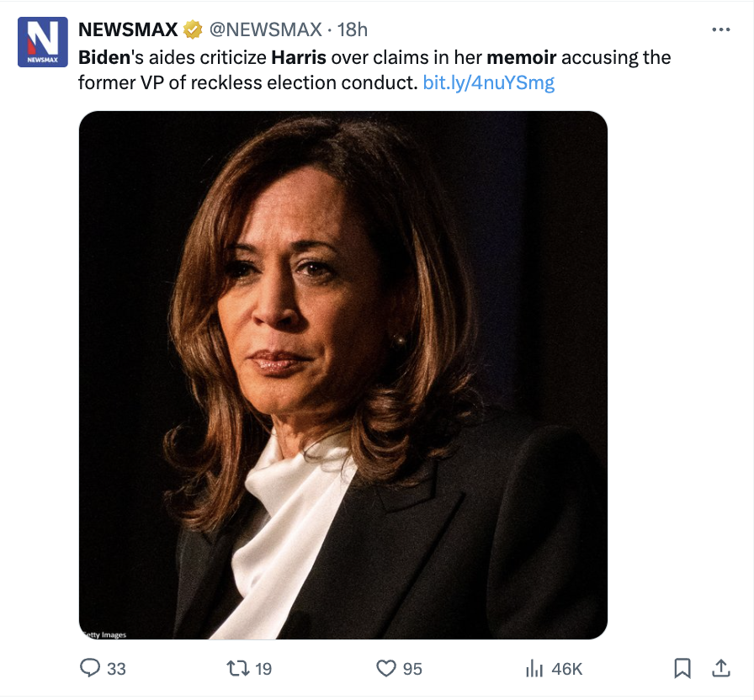754x700 pixels.
Task: Click the 19 reposts count
Action: [x=263, y=669]
